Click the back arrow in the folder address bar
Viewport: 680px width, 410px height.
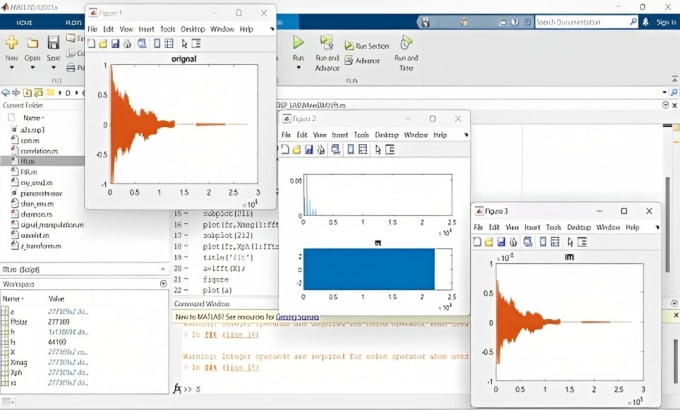tap(6, 92)
